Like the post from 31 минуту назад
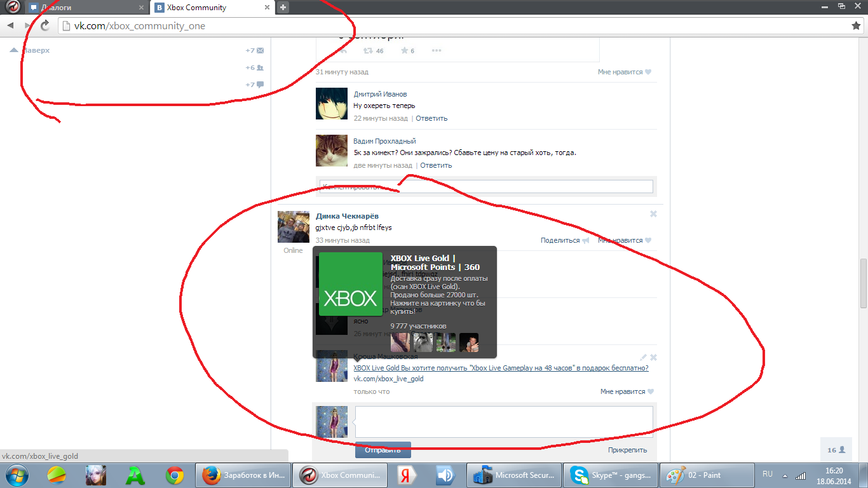The height and width of the screenshot is (488, 868). 625,72
